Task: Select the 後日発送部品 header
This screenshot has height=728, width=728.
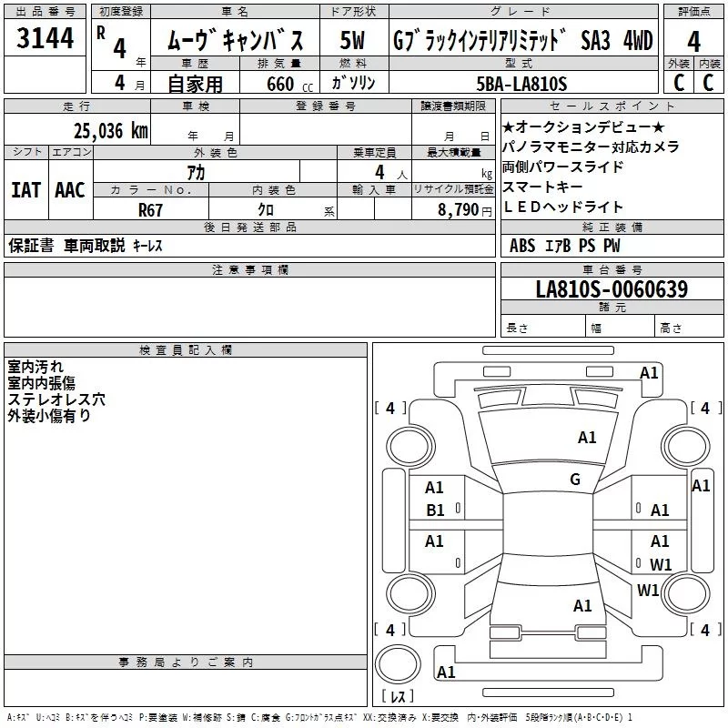Action: tap(249, 227)
